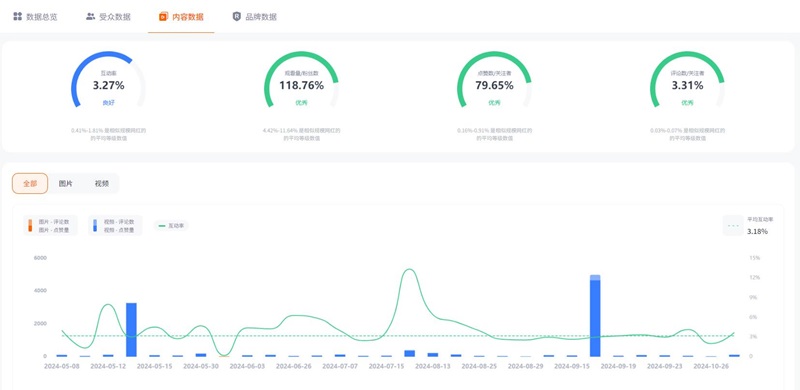Click the 4.42%-11.64% benchmark note

(x=301, y=134)
